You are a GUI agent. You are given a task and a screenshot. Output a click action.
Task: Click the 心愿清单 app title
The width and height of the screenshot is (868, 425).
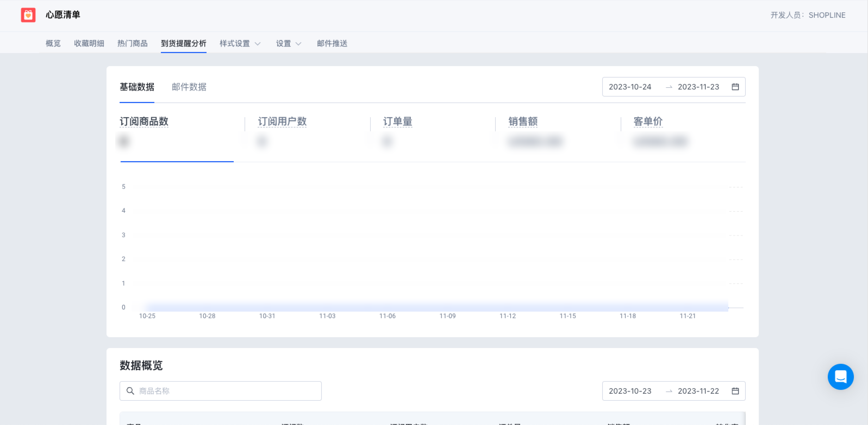[x=63, y=15]
